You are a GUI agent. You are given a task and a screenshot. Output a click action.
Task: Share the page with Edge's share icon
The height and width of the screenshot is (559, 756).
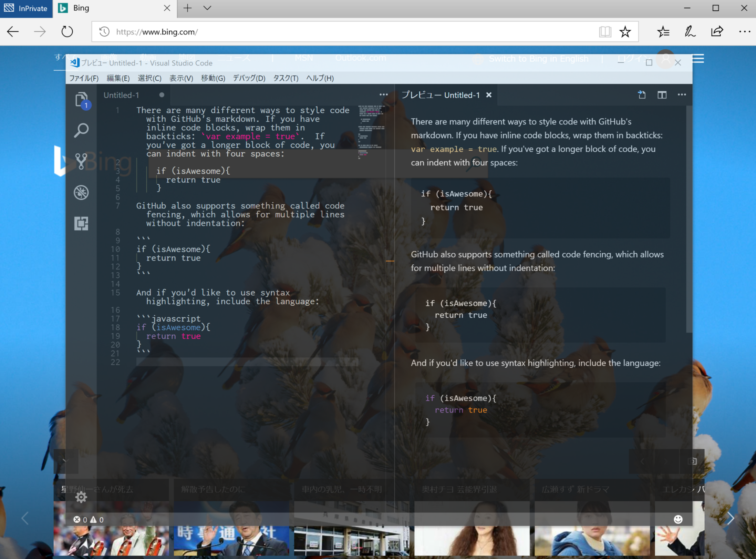(x=717, y=31)
